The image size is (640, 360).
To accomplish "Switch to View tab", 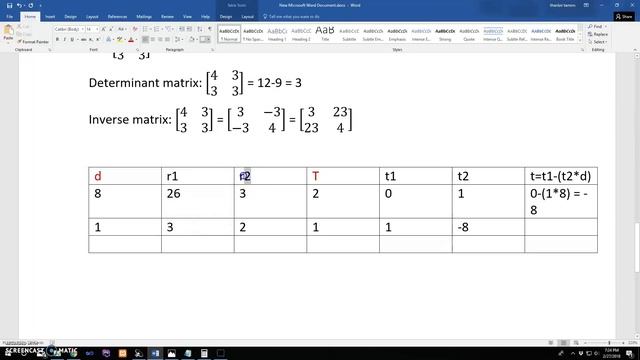I will coord(187,17).
